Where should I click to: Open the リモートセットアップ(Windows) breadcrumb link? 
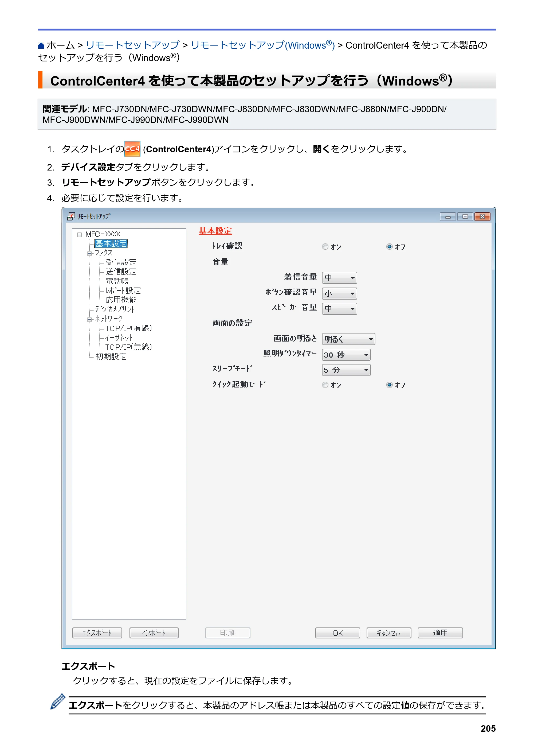[x=262, y=45]
